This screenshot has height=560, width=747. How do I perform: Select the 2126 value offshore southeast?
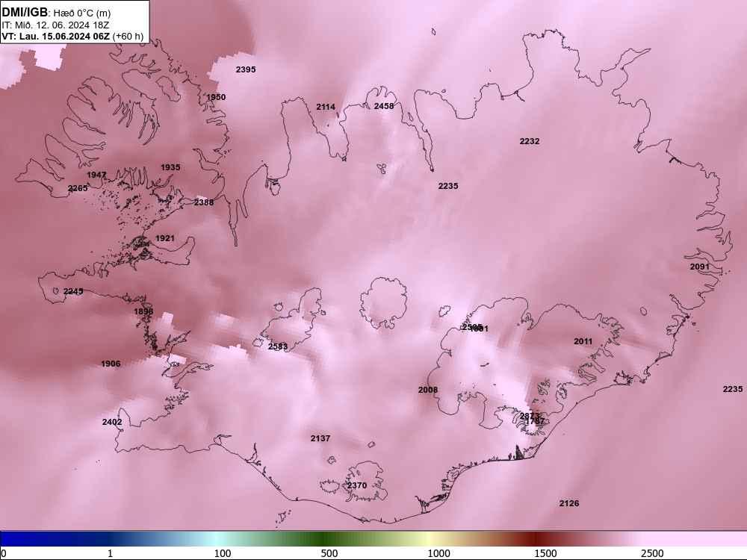569,503
